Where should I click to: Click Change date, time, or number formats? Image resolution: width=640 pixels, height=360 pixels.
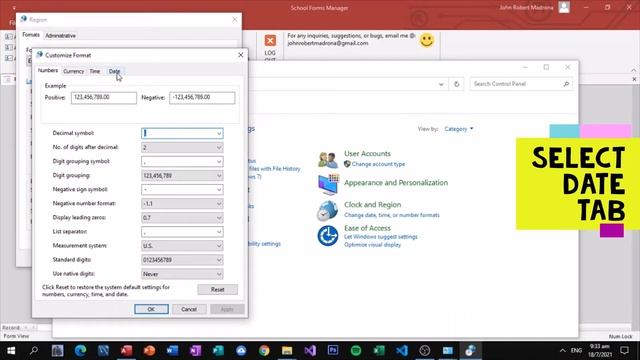392,215
